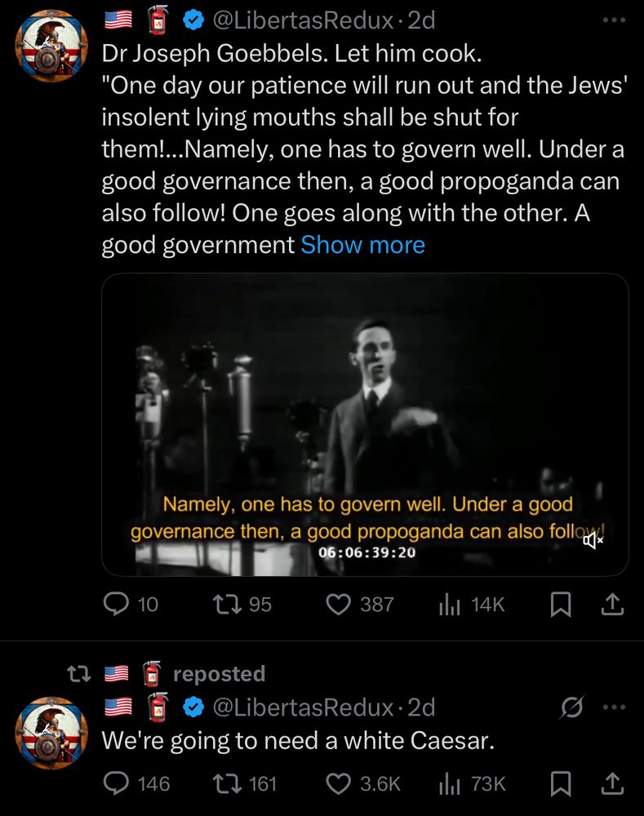Share the first tweet
The image size is (644, 816).
coord(611,604)
